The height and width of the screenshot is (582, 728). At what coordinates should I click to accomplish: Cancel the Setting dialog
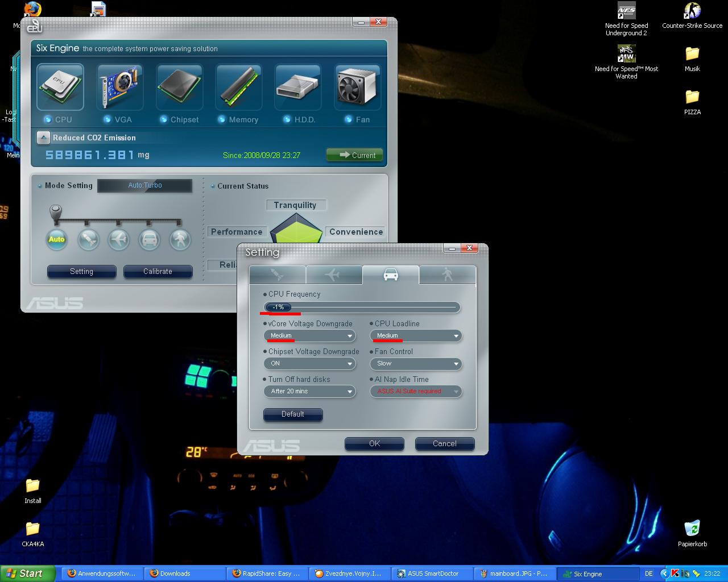click(x=445, y=443)
